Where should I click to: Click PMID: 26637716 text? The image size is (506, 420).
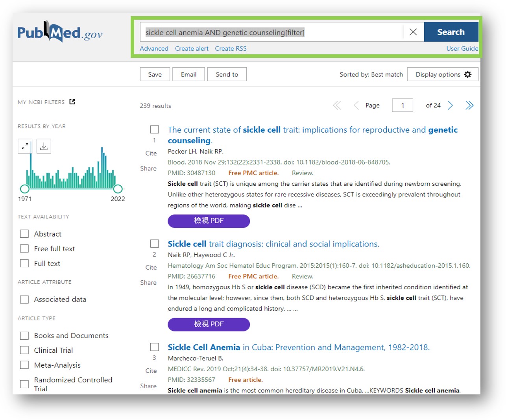click(x=192, y=276)
